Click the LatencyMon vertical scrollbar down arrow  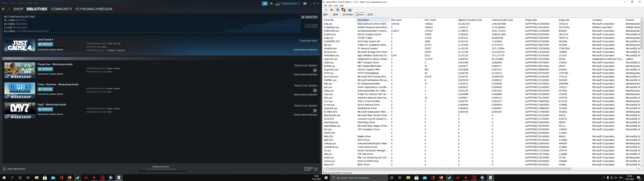pos(641,166)
